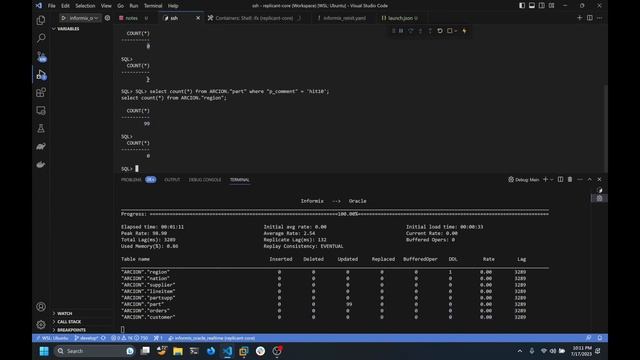The height and width of the screenshot is (360, 640).
Task: Open editor More Actions ellipsis
Action: pos(599,18)
